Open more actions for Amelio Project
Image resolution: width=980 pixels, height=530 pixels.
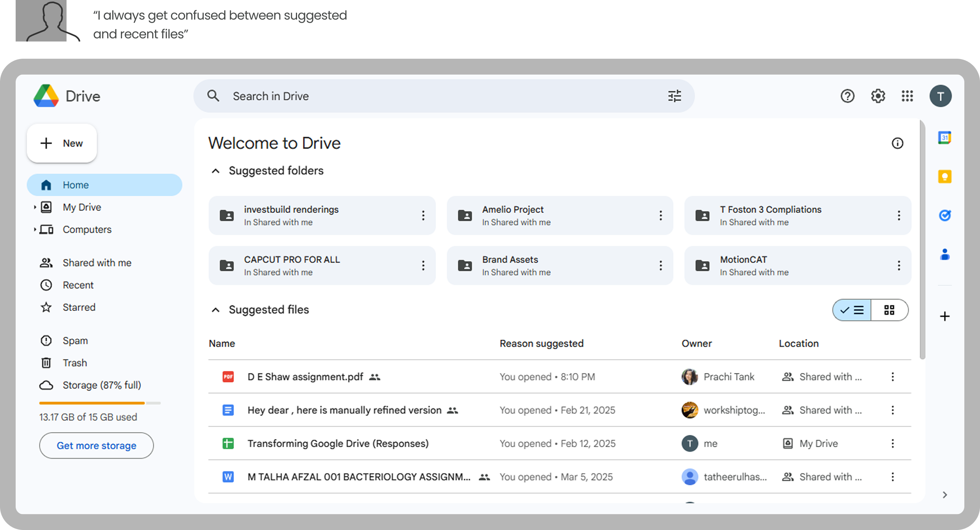point(661,215)
